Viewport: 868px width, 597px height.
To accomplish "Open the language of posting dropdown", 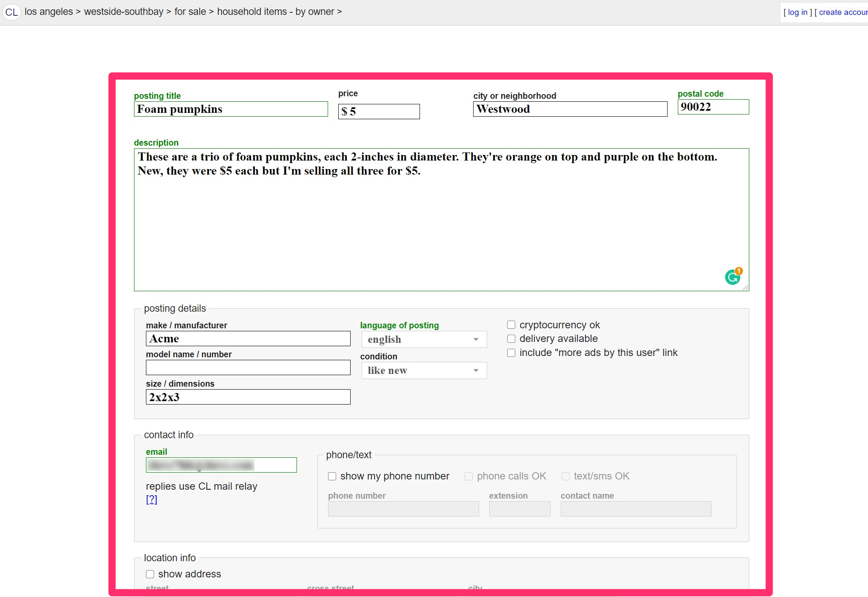I will tap(424, 339).
